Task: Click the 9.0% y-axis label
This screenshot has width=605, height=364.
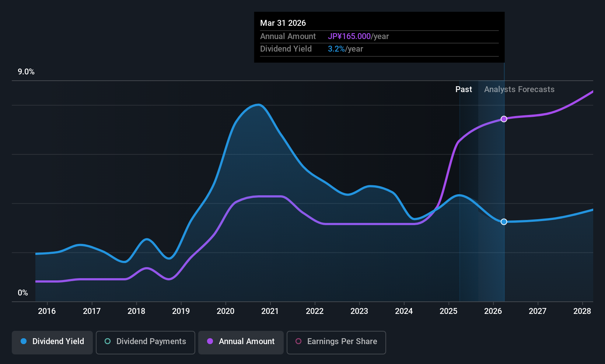Action: click(26, 72)
